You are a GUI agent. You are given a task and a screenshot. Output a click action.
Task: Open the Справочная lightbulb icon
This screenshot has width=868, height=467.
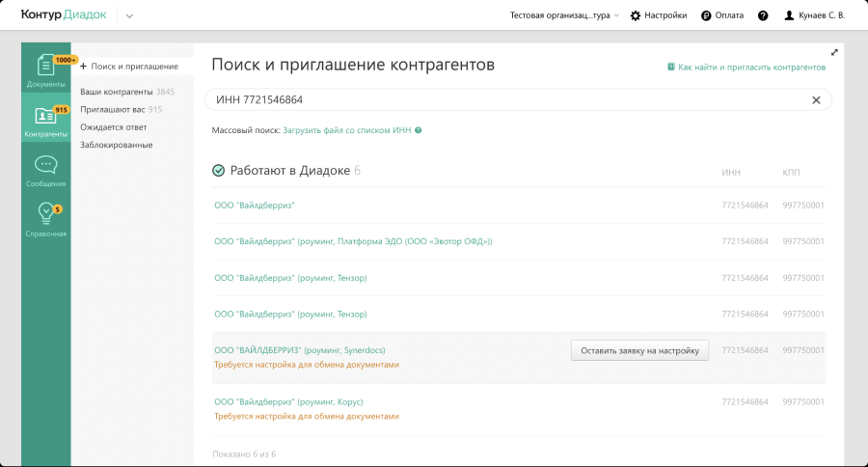coord(45,213)
